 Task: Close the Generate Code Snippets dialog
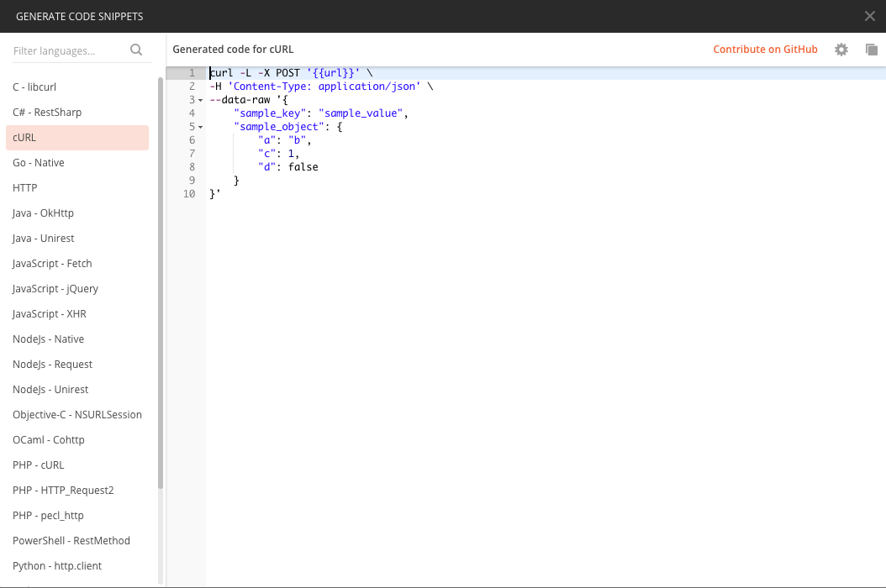coord(869,16)
